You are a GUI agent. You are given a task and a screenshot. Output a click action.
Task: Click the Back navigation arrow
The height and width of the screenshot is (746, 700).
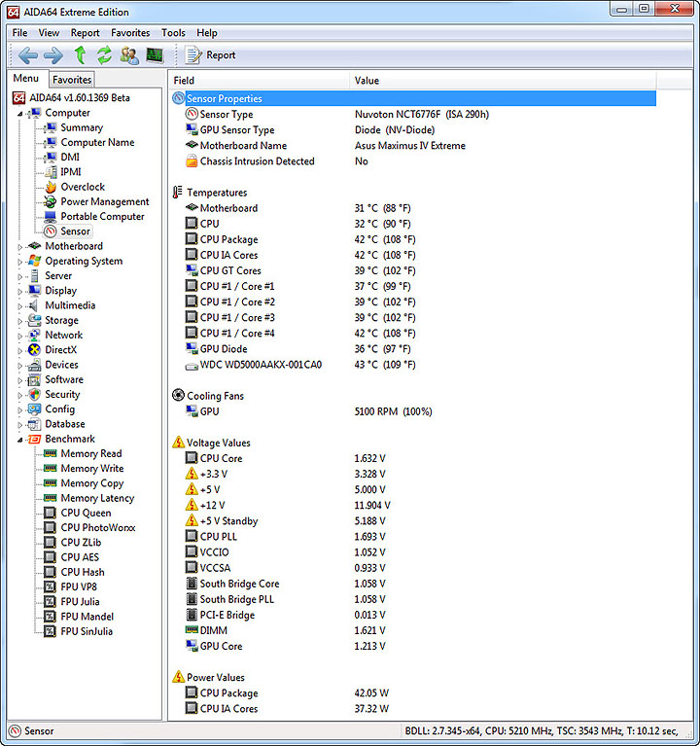point(28,55)
